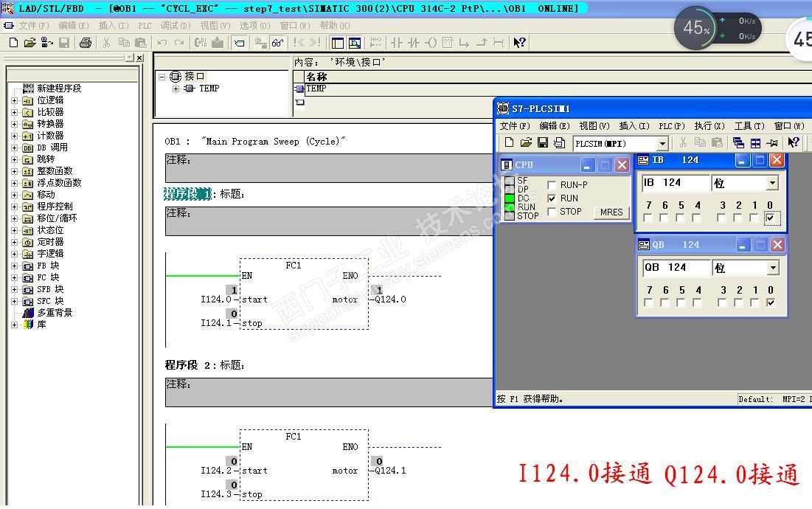812x509 pixels.
Task: Insert an empty box element
Action: pos(448,43)
